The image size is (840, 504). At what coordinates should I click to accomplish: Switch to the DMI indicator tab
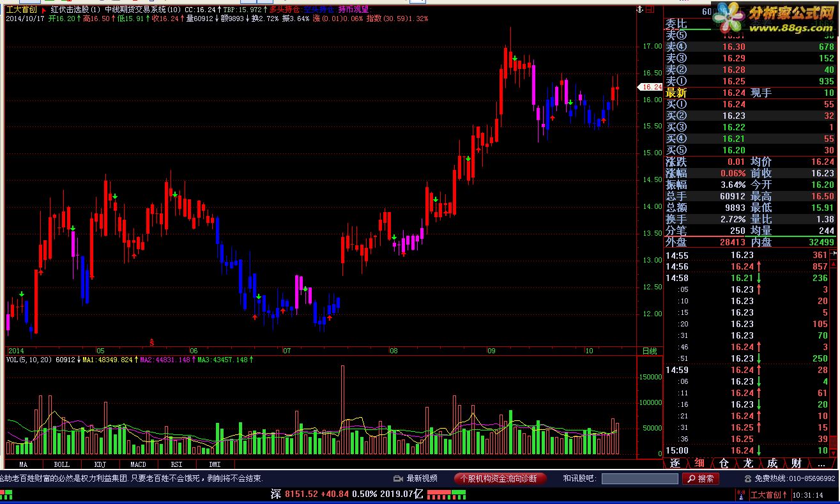click(x=214, y=464)
